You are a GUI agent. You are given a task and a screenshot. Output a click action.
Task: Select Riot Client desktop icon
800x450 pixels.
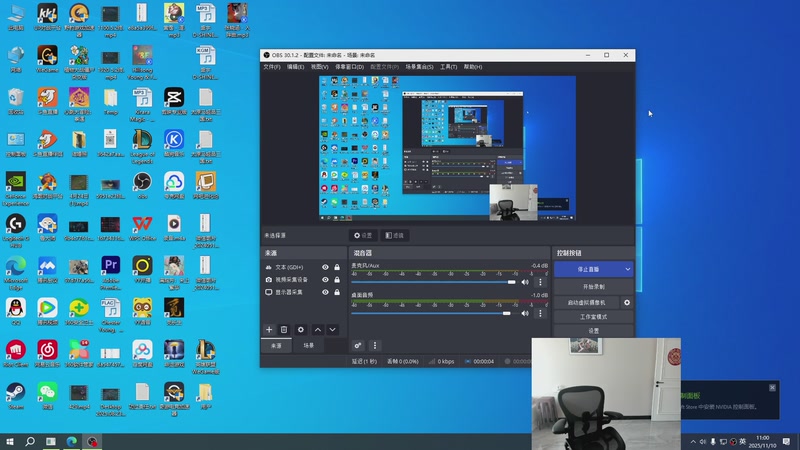16,354
